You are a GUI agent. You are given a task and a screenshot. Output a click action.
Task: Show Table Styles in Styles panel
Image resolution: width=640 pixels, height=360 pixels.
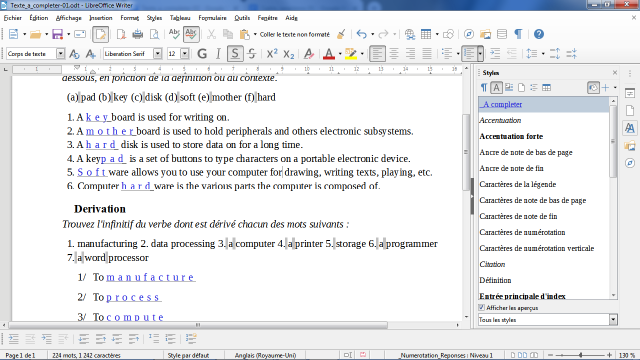click(546, 87)
